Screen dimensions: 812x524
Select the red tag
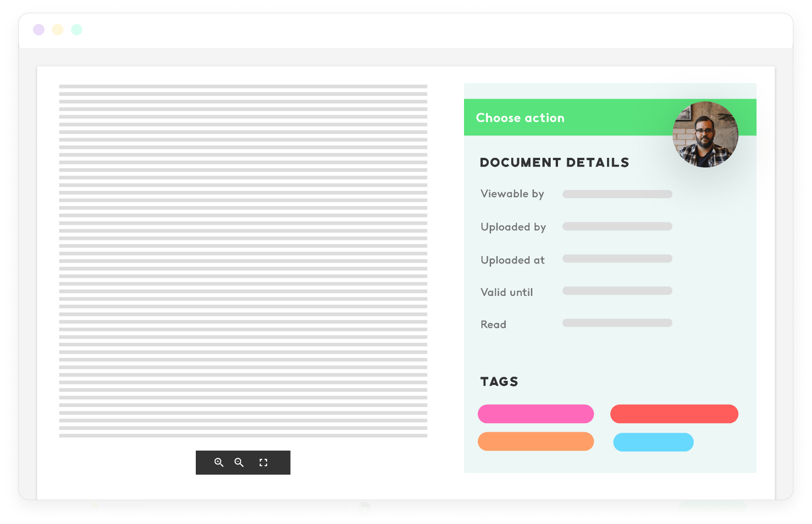tap(674, 414)
